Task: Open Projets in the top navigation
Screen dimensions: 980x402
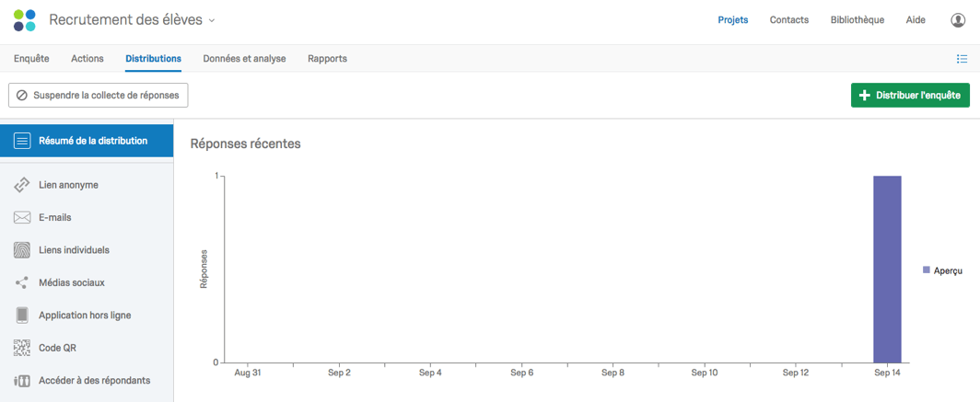Action: pos(733,20)
